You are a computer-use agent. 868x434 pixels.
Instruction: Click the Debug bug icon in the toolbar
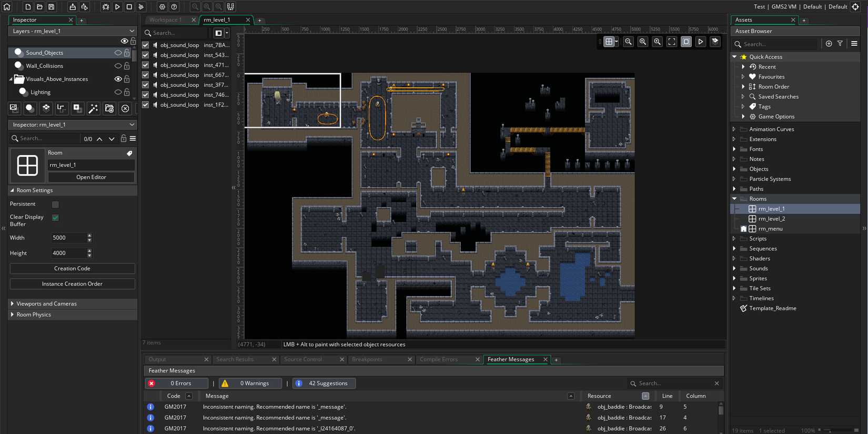pyautogui.click(x=106, y=7)
